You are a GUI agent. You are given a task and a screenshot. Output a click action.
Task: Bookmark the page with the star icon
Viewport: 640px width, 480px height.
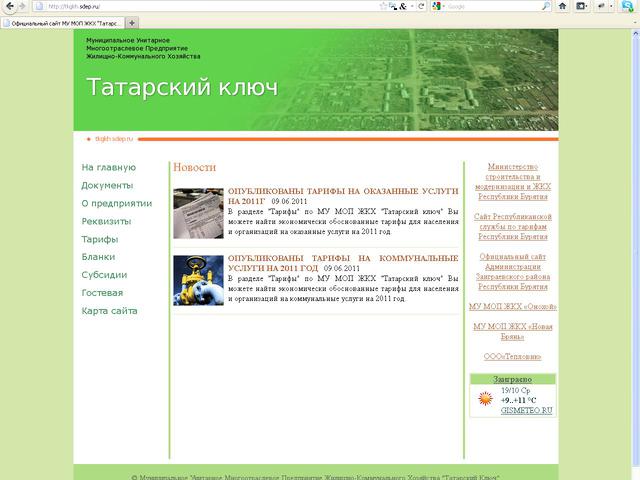[383, 6]
